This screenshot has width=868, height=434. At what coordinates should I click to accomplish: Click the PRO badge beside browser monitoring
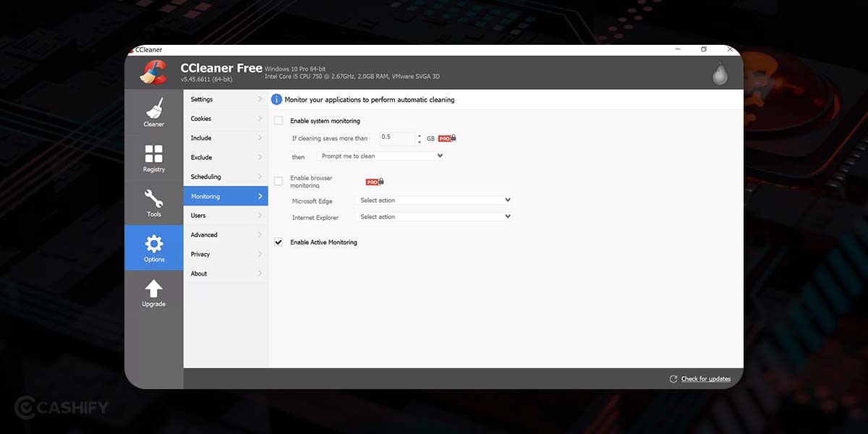pos(375,181)
